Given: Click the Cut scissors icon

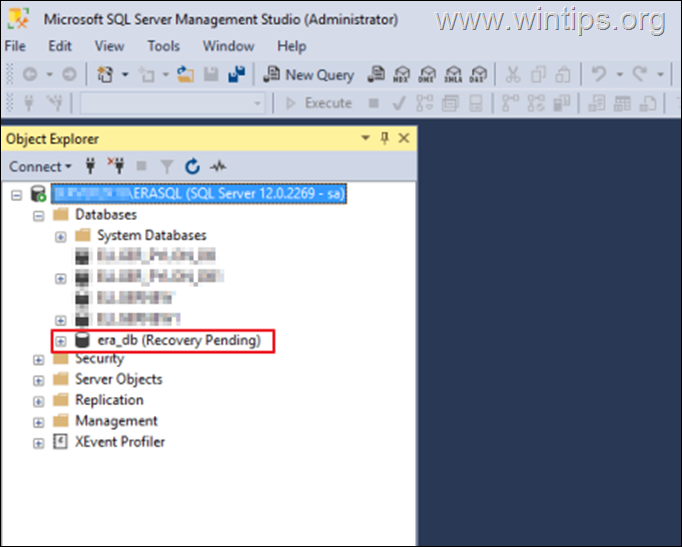Looking at the screenshot, I should (513, 75).
